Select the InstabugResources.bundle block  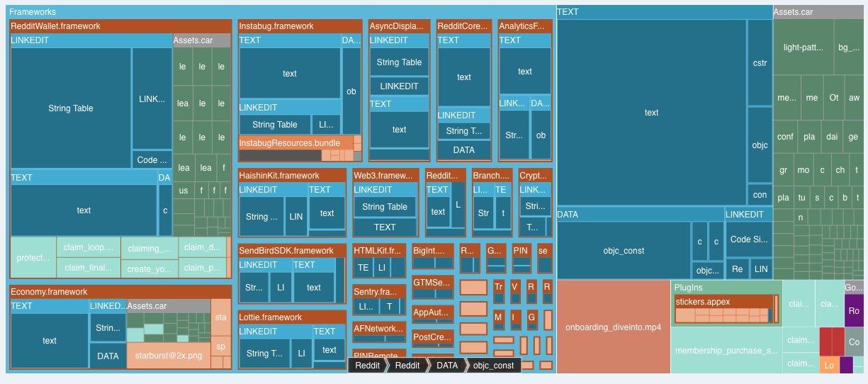pyautogui.click(x=300, y=143)
